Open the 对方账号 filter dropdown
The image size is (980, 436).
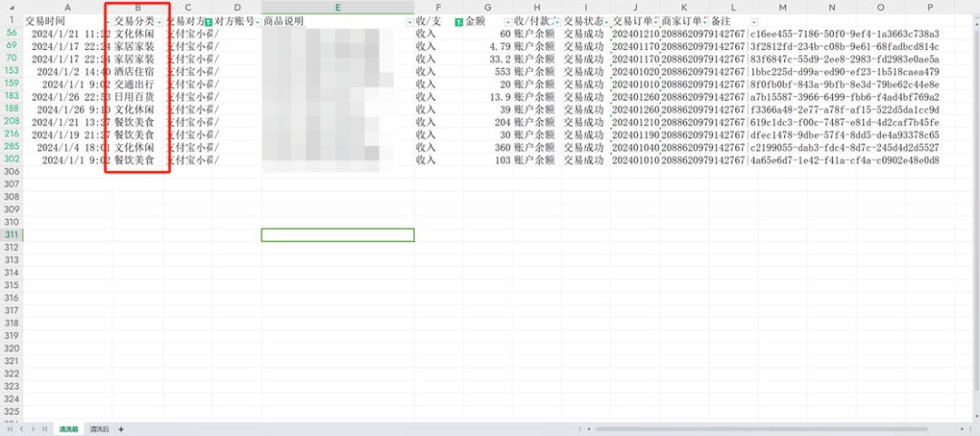(x=258, y=22)
